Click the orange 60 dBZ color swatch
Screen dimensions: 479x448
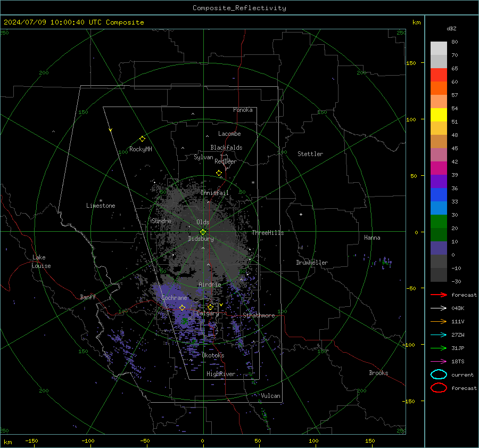pos(439,88)
